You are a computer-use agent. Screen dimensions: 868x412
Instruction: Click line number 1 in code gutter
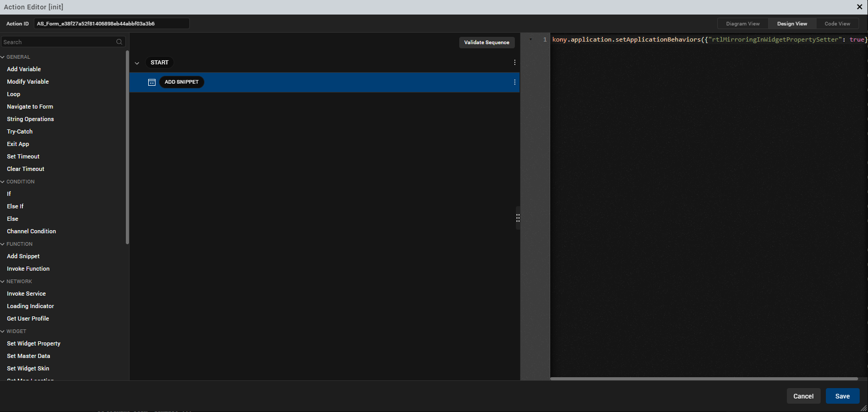click(x=545, y=39)
